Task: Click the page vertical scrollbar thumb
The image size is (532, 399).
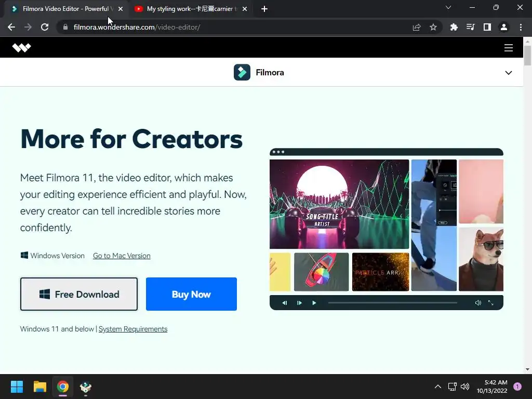Action: (527, 55)
